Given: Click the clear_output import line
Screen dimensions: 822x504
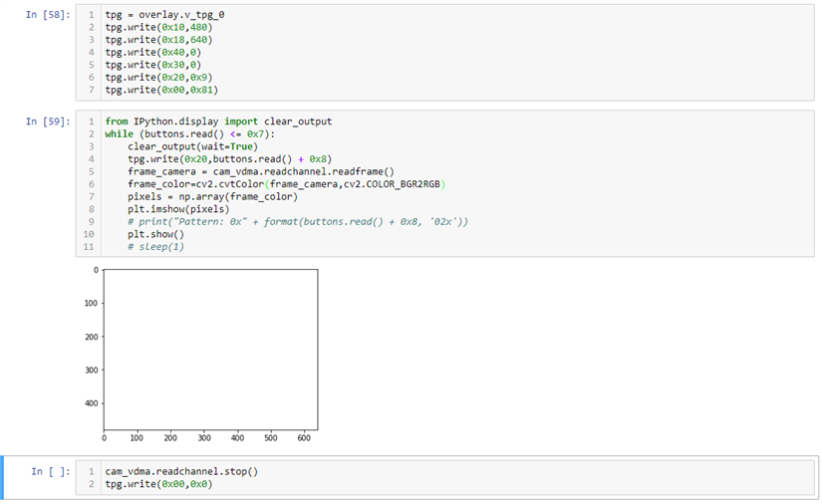Looking at the screenshot, I should tap(217, 122).
